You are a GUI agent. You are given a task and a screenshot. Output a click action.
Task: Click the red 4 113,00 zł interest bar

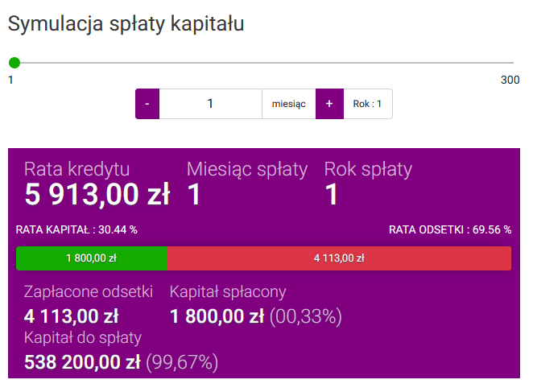point(339,258)
